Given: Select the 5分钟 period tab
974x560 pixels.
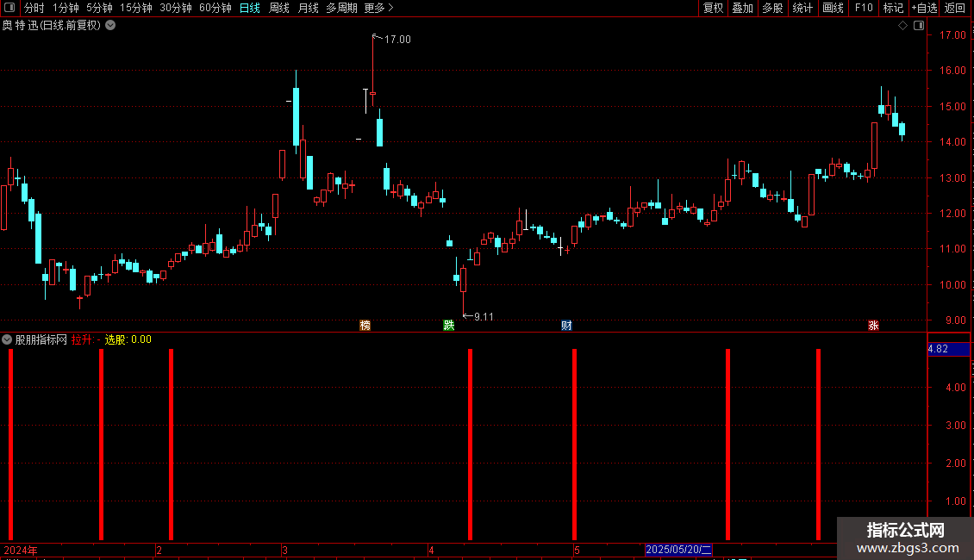Looking at the screenshot, I should (99, 8).
